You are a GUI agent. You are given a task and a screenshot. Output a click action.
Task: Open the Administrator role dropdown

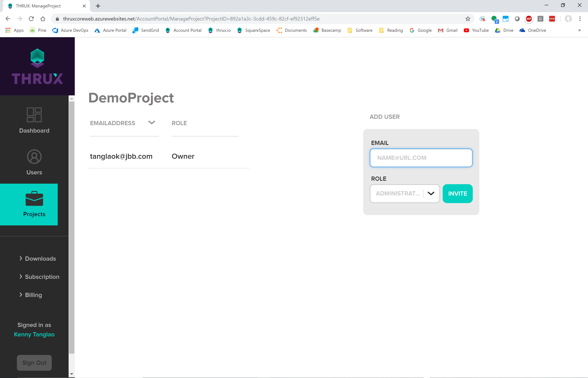point(405,193)
